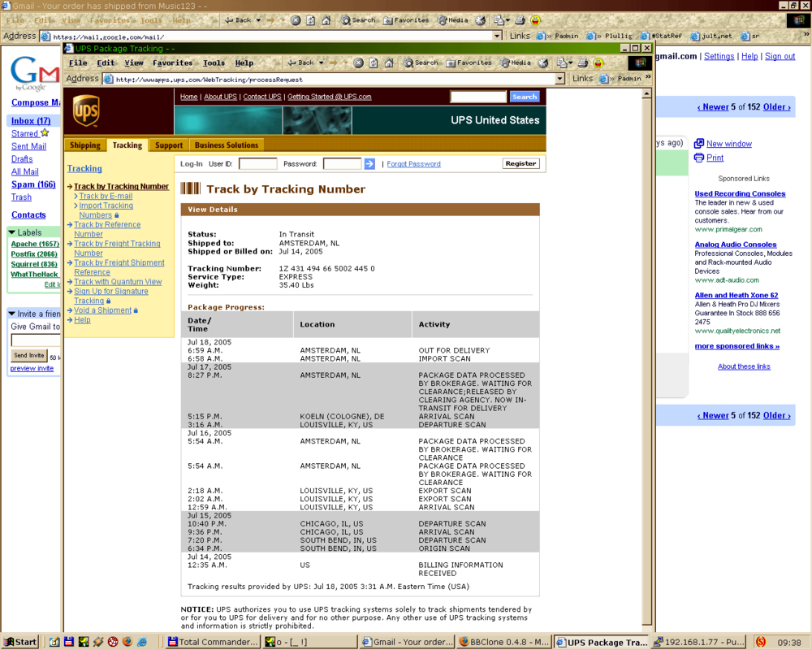Click the smiley icon in UPS window toolbar
Image resolution: width=812 pixels, height=650 pixels.
click(x=598, y=63)
